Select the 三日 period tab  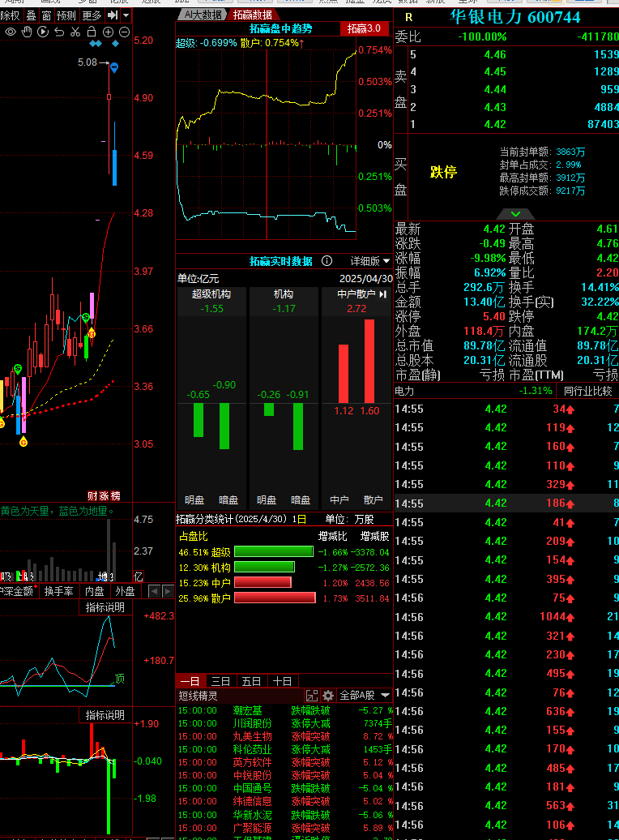coord(220,681)
